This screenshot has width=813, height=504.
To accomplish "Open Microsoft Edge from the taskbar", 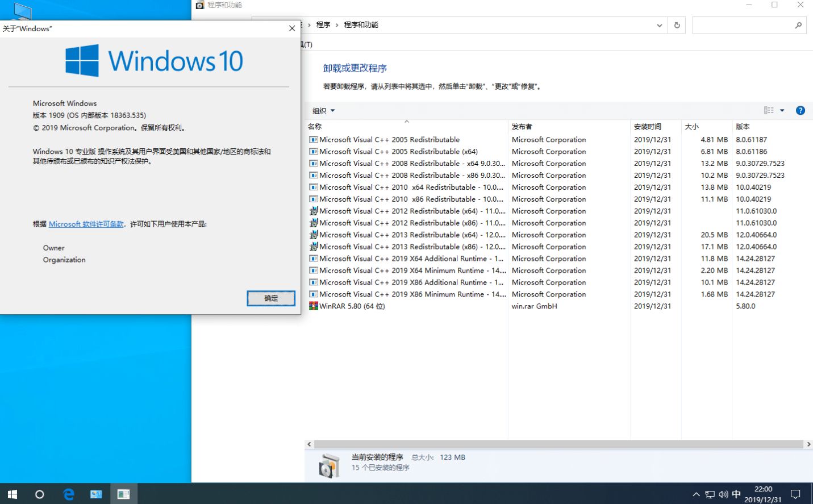I will pos(69,494).
